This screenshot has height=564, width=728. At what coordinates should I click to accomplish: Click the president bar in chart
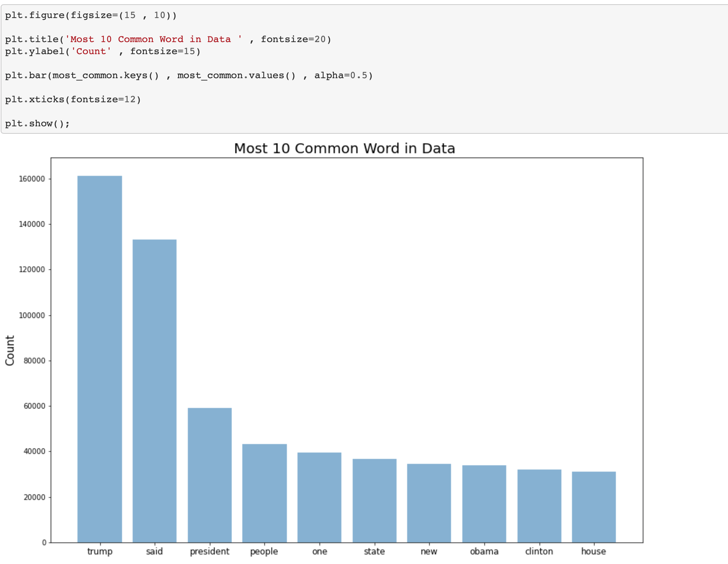coord(210,475)
